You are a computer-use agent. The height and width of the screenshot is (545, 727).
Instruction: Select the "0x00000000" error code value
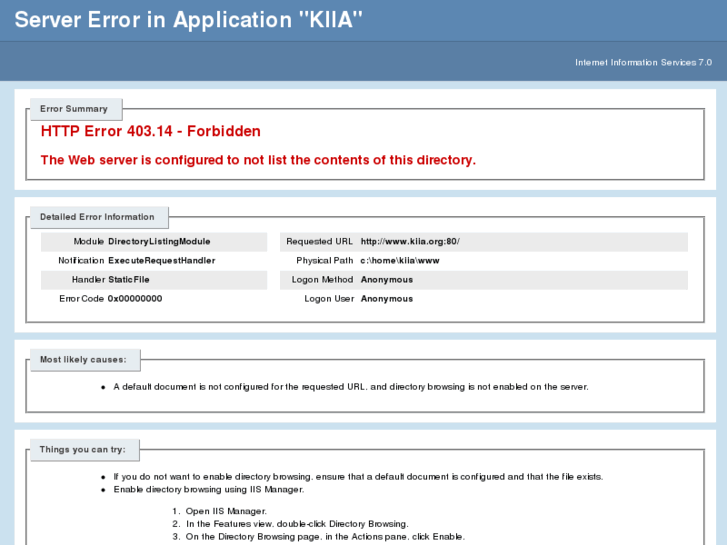point(135,299)
